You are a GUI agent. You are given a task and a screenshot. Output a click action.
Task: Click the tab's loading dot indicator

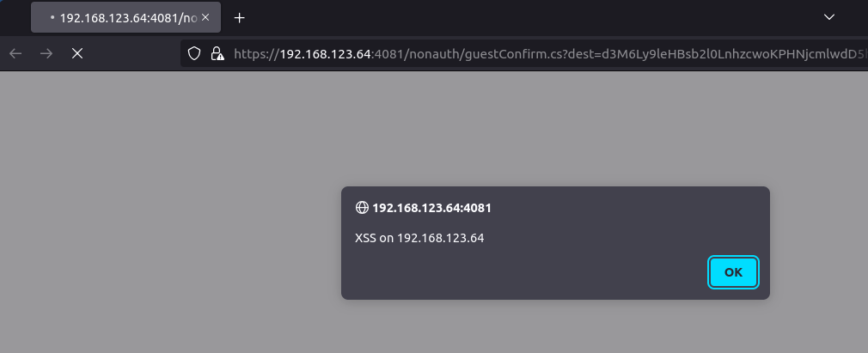coord(52,17)
